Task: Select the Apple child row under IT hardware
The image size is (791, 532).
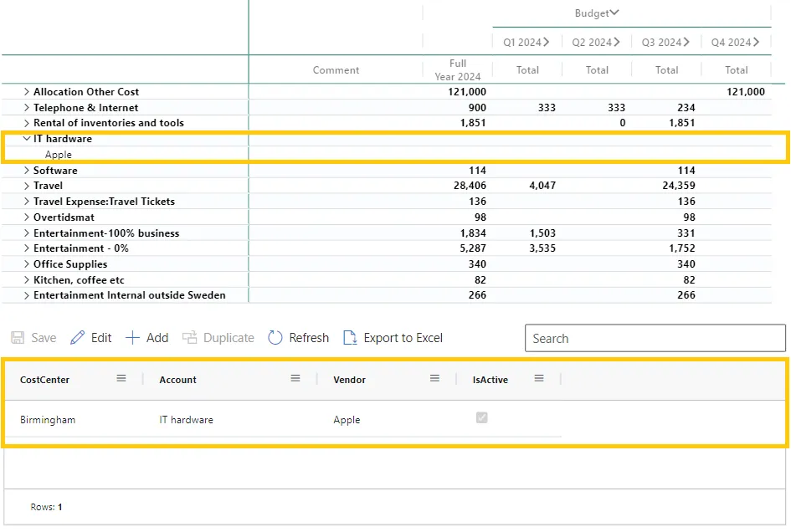Action: [x=59, y=155]
